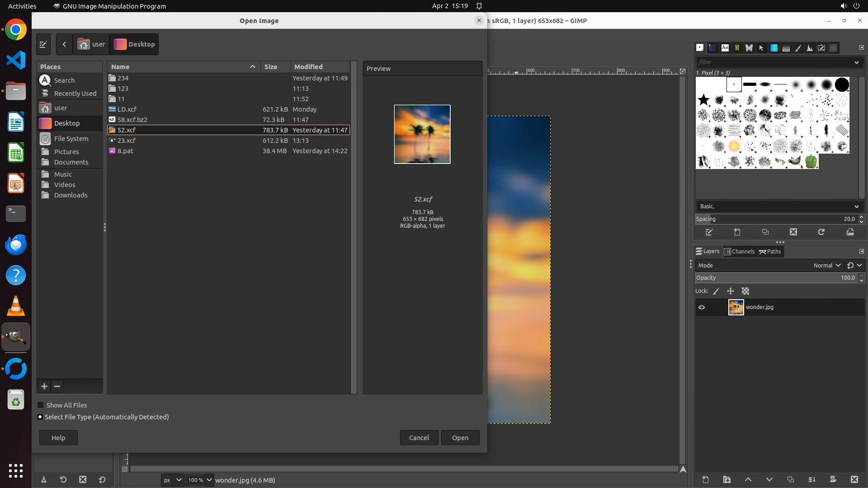Click the Open button
Viewport: 868px width, 488px height.
tap(460, 438)
